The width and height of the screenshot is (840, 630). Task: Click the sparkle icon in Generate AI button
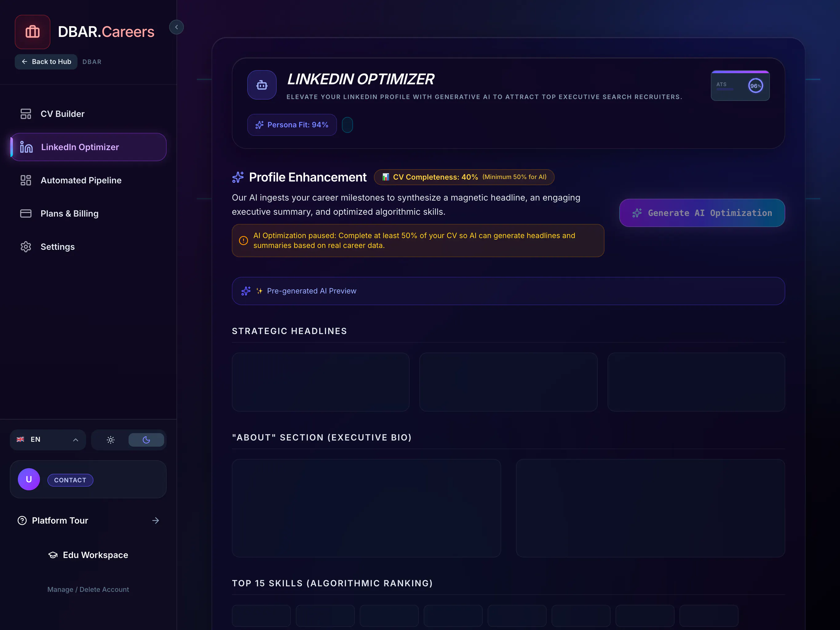point(637,213)
